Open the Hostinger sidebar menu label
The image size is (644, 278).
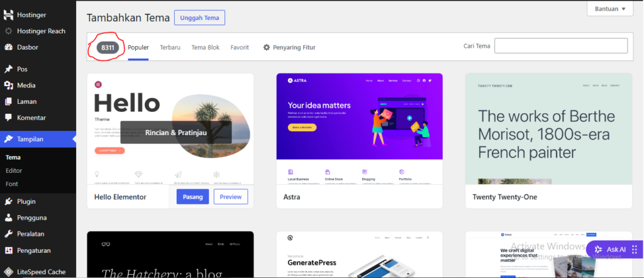coord(31,15)
